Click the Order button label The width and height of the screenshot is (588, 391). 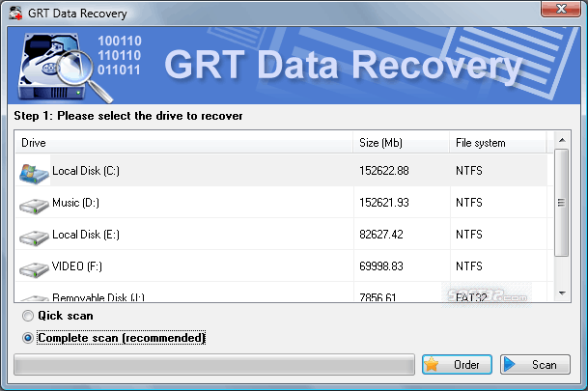pos(466,365)
